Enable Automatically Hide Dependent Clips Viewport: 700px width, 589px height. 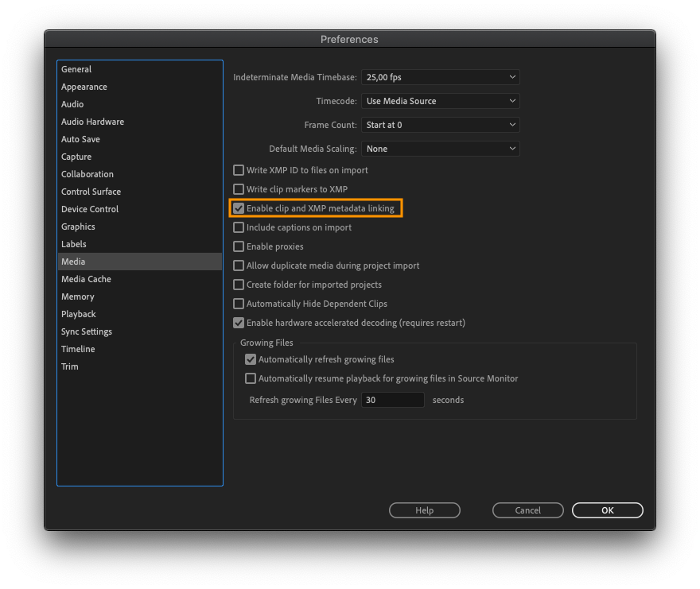click(239, 304)
